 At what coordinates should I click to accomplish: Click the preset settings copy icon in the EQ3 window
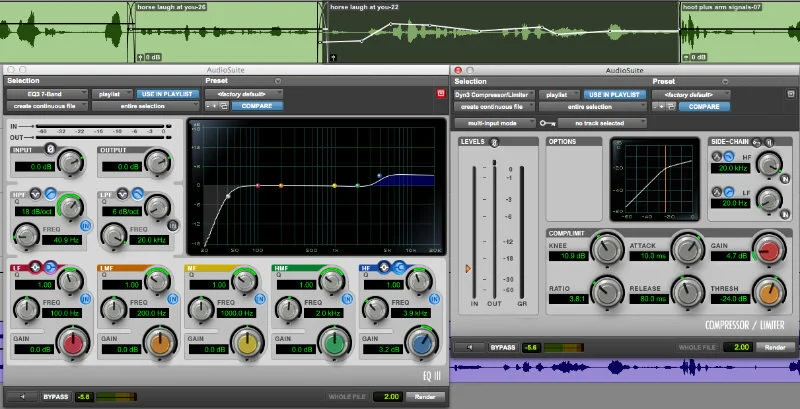[225, 106]
